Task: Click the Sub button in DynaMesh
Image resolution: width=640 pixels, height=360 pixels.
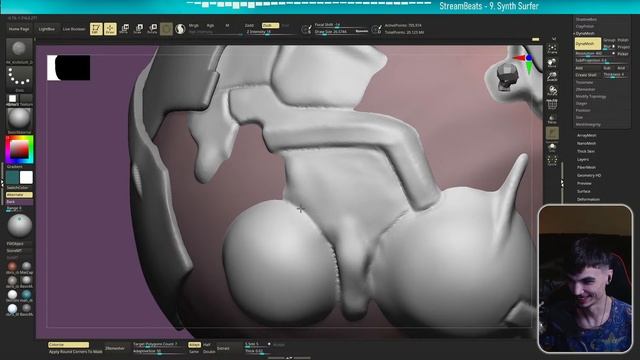Action: click(x=607, y=68)
